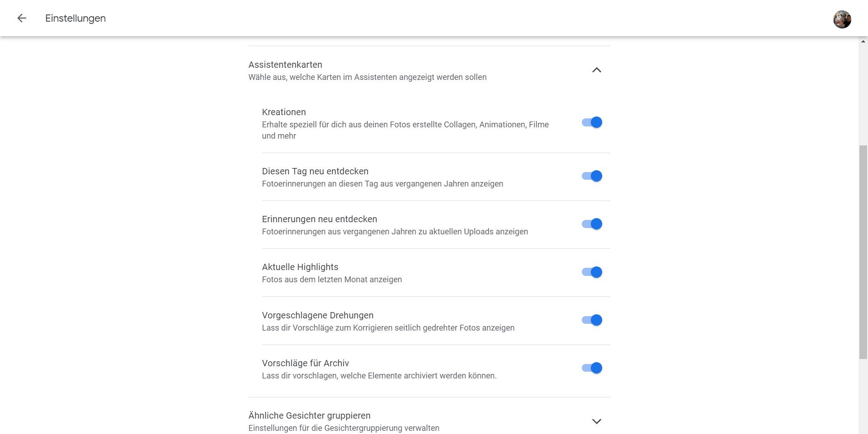The height and width of the screenshot is (434, 868).
Task: Select the Kreationen setting label
Action: tap(284, 112)
